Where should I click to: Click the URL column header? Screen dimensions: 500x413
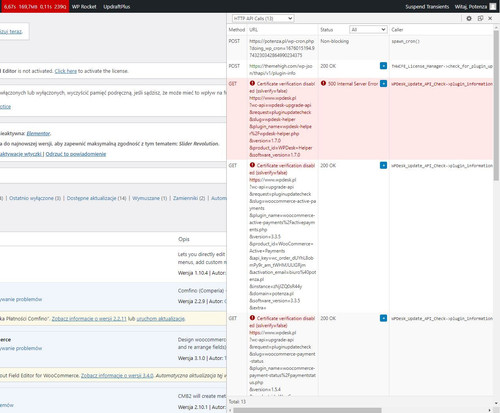point(253,30)
